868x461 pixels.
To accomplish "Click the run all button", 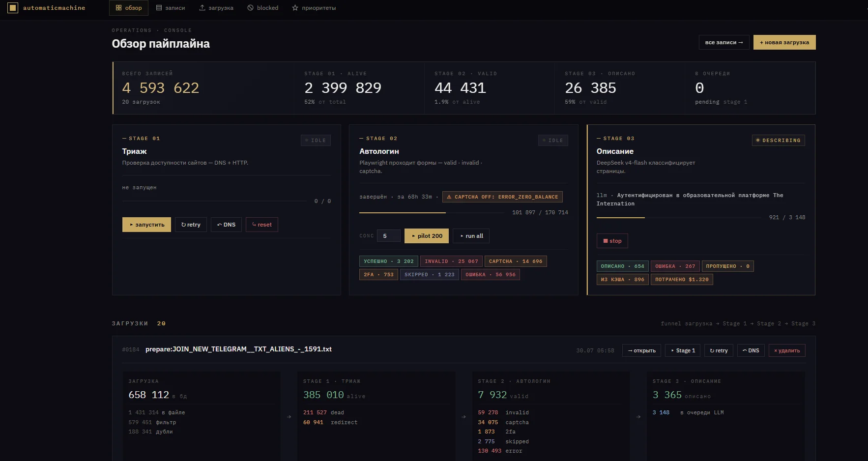I will [x=471, y=236].
